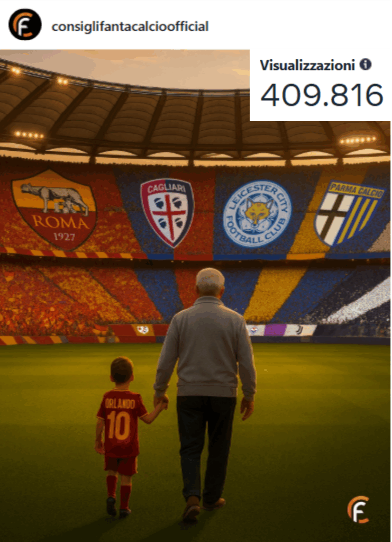Image resolution: width=392 pixels, height=542 pixels.
Task: Open the consiglifantacalcioofficial profile avatar
Action: tap(25, 24)
